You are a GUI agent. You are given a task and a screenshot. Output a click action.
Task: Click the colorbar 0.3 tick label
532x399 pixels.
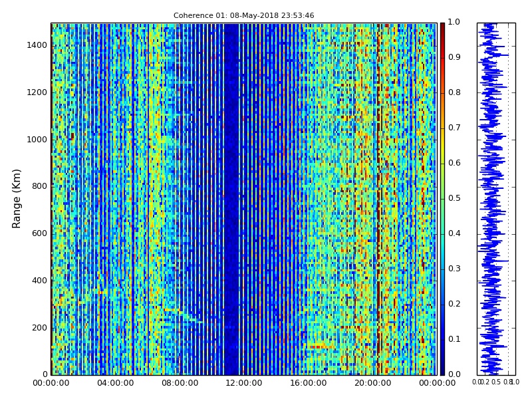(454, 269)
